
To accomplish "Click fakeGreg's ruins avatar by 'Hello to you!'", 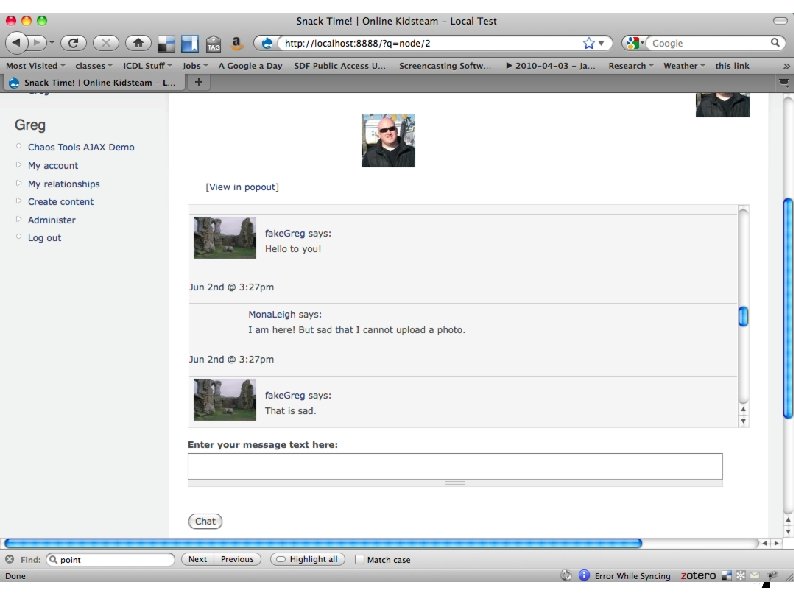I will 225,238.
